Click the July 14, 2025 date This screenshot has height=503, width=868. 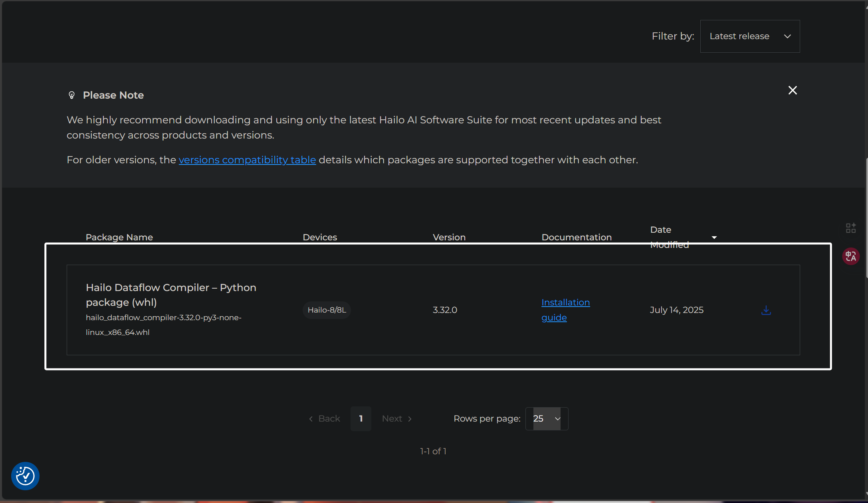tap(676, 310)
